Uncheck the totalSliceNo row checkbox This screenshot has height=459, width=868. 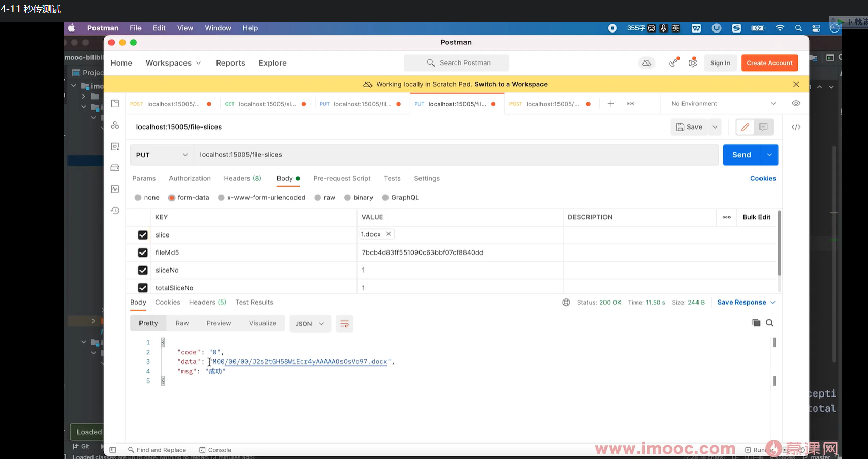coord(143,288)
